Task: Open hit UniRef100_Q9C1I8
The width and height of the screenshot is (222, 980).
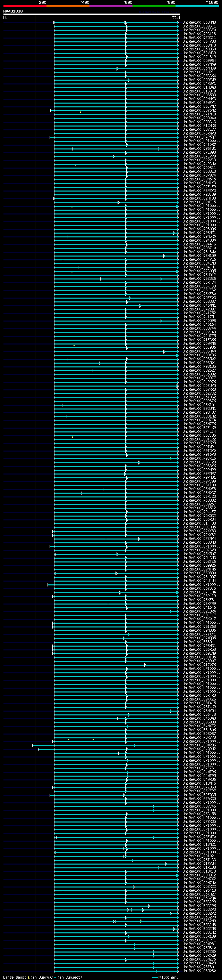Action: (199, 34)
